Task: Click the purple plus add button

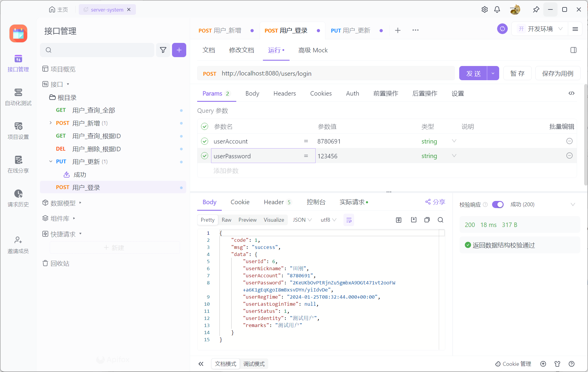Action: pyautogui.click(x=179, y=50)
